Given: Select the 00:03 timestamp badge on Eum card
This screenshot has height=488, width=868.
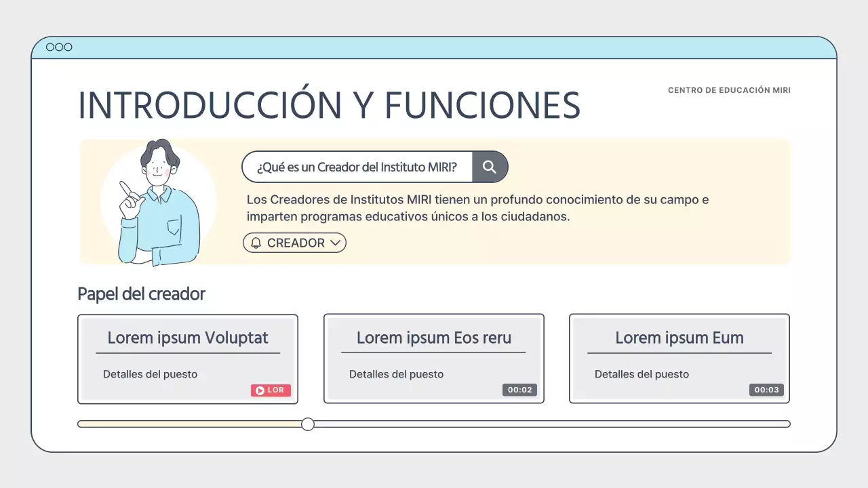Looking at the screenshot, I should point(766,390).
